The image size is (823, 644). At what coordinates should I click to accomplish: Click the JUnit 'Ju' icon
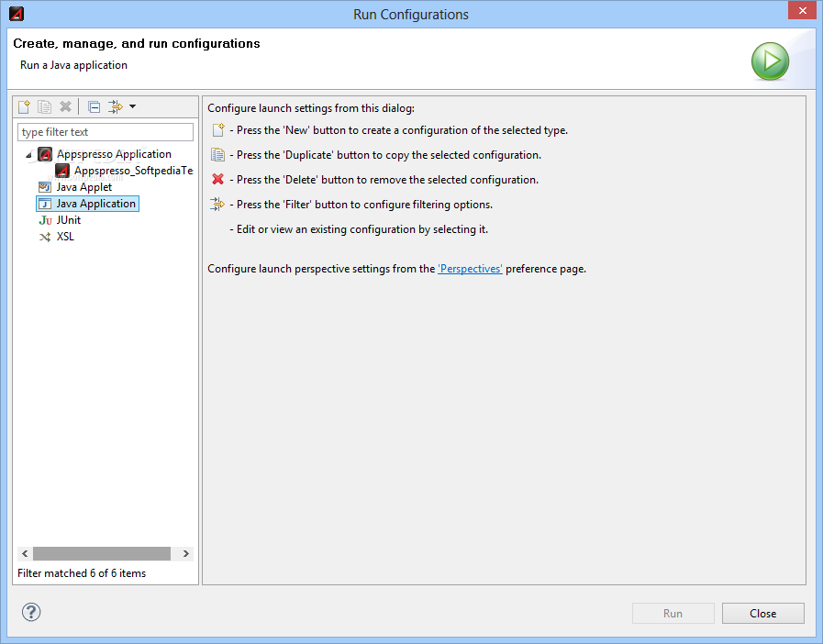pos(45,220)
